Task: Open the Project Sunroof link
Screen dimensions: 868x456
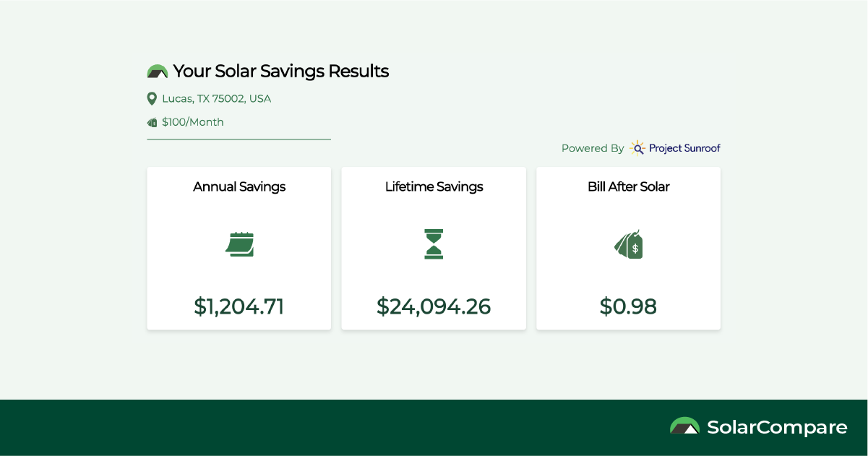Action: pos(684,148)
